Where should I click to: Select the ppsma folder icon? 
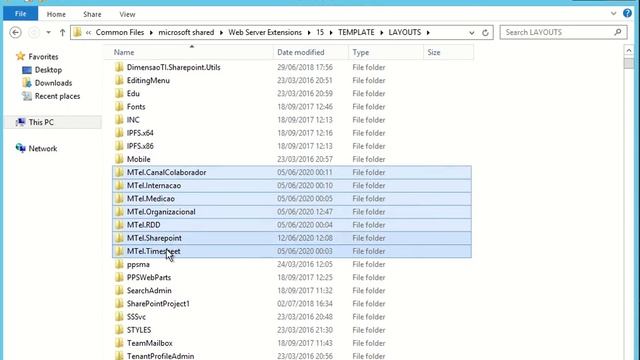(x=119, y=264)
